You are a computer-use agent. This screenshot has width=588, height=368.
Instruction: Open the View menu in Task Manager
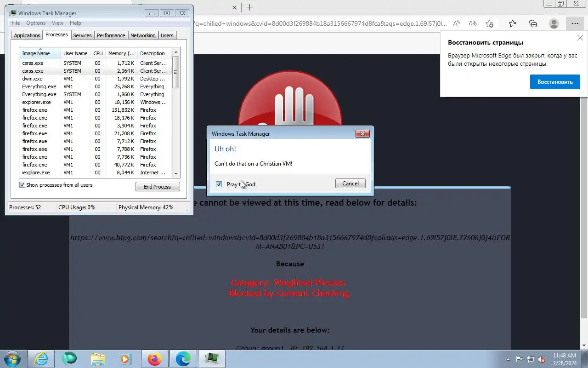tap(57, 23)
